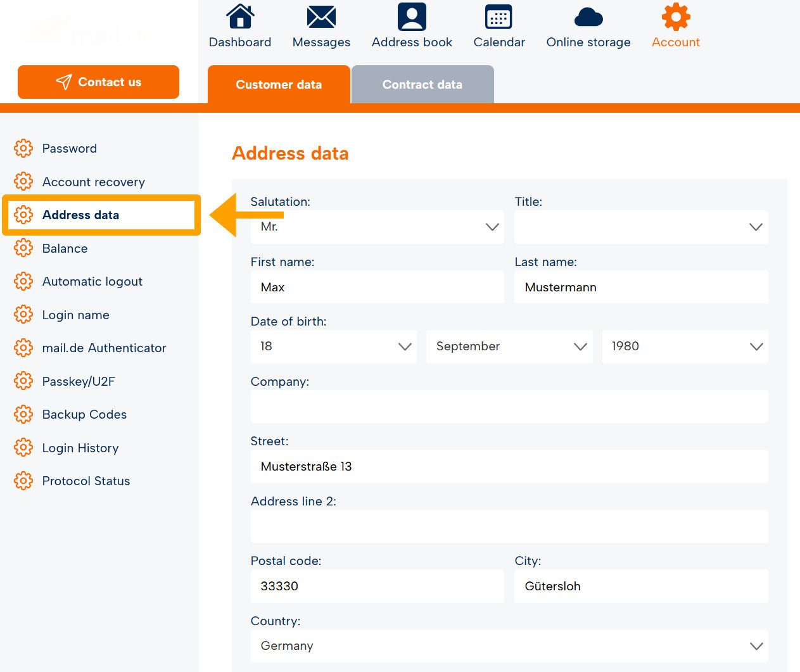
Task: Click the gear icon beside Backup Codes
Action: pyautogui.click(x=23, y=414)
